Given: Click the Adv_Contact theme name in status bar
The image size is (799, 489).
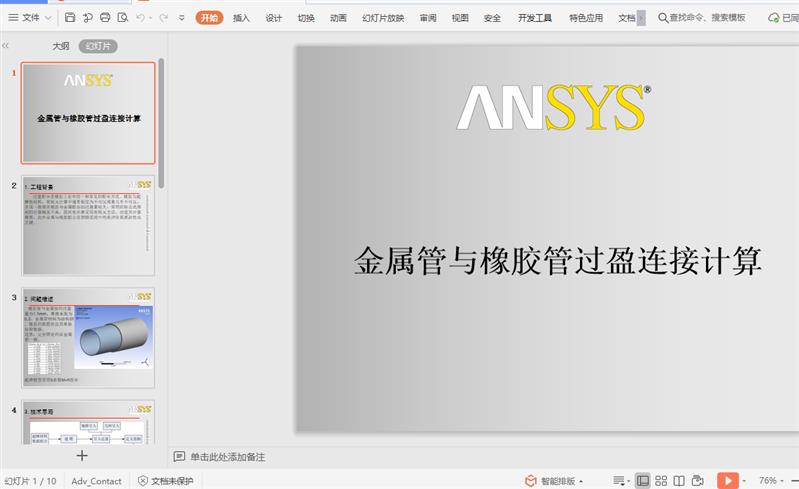Looking at the screenshot, I should click(x=96, y=481).
